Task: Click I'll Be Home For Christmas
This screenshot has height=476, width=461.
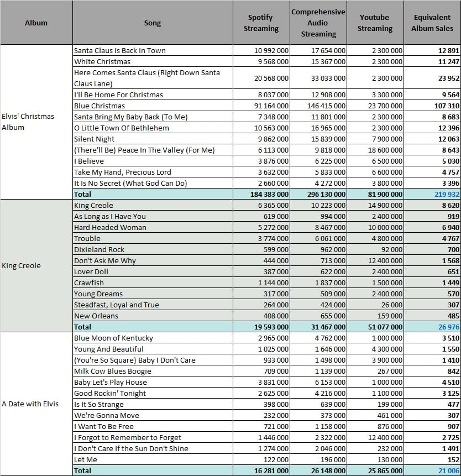Action: pyautogui.click(x=153, y=95)
